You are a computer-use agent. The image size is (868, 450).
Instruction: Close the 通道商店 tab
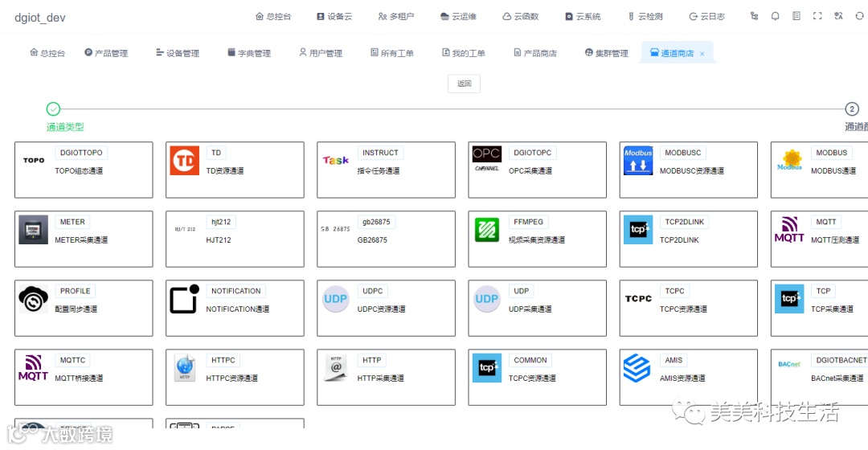[x=702, y=54]
